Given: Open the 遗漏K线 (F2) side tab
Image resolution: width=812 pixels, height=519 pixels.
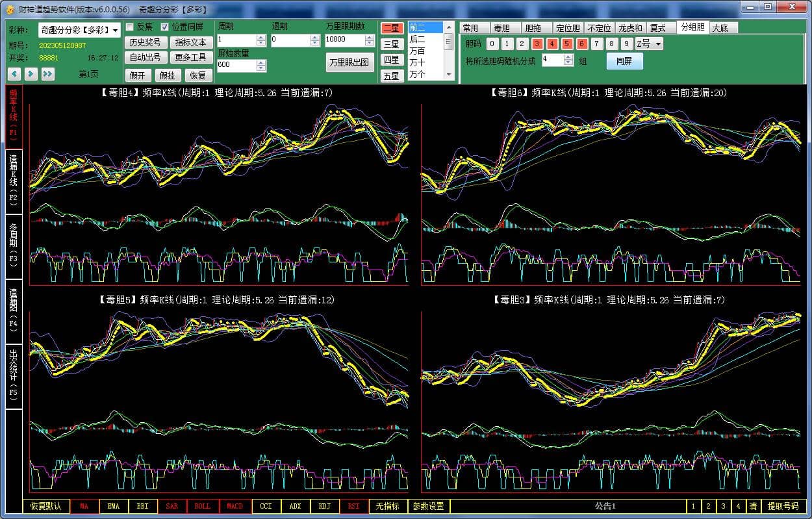Looking at the screenshot, I should coord(14,181).
